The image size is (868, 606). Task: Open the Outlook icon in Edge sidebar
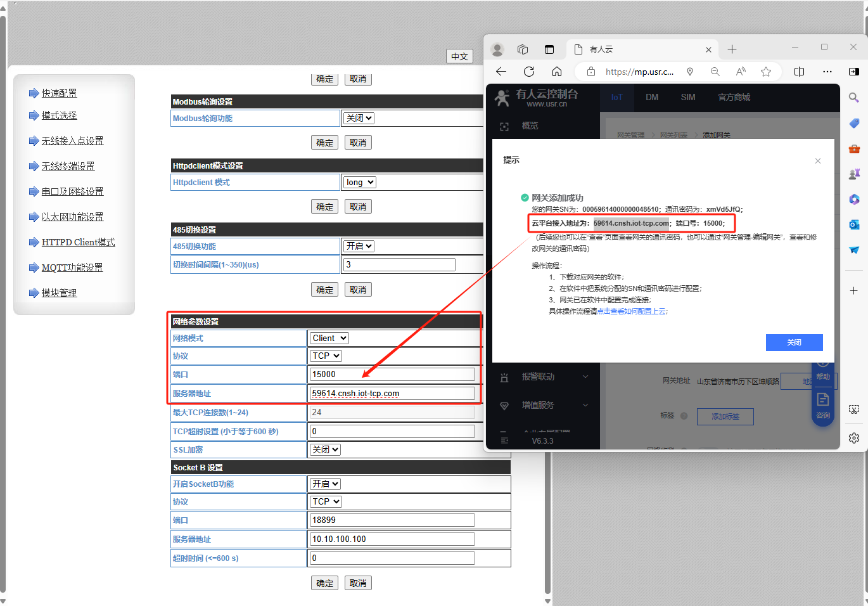854,224
